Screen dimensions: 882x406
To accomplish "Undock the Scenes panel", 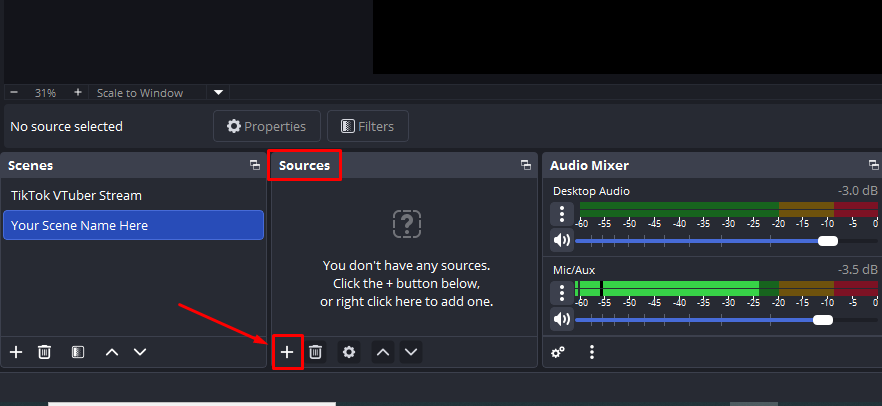I will [255, 165].
